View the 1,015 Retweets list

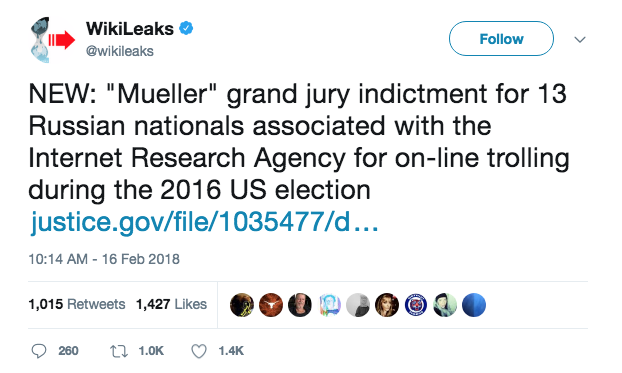[x=77, y=304]
